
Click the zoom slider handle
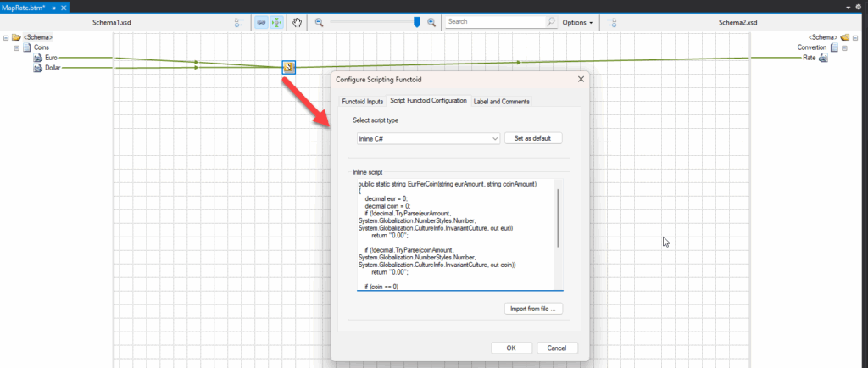pos(416,22)
